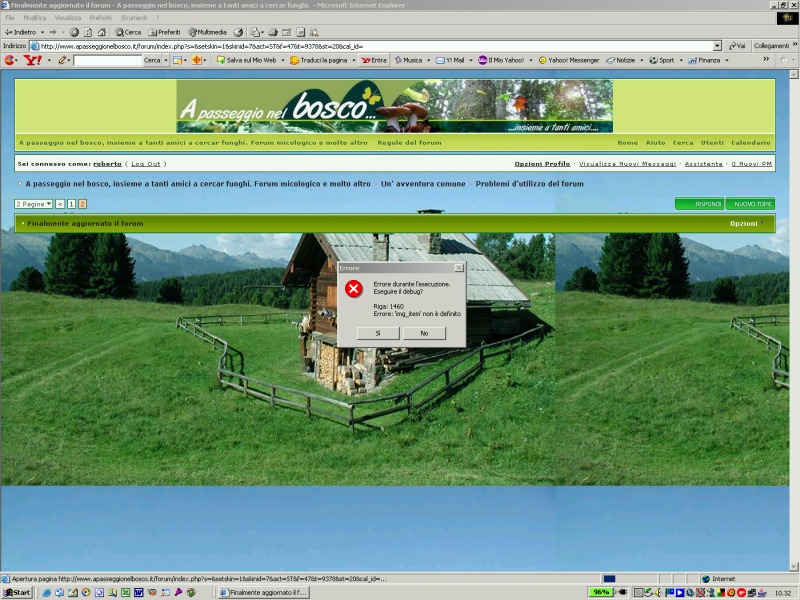The height and width of the screenshot is (600, 800).
Task: Expand the Opzioni topic menu
Action: coord(746,224)
